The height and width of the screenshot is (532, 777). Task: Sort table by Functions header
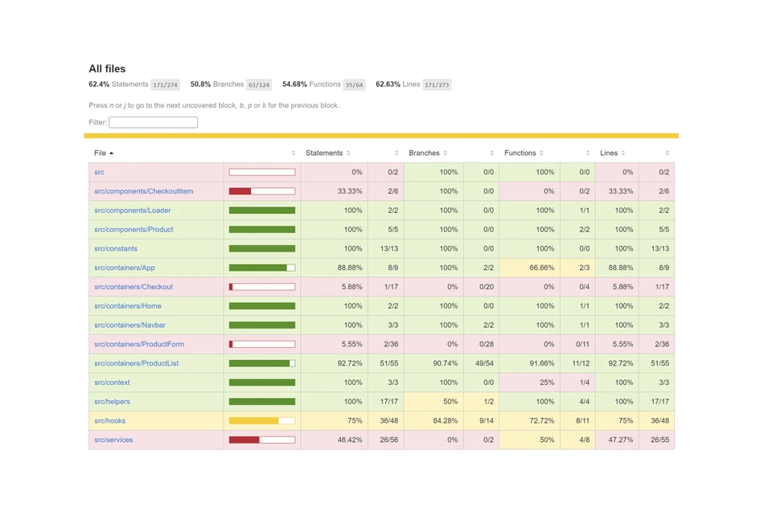pos(520,153)
